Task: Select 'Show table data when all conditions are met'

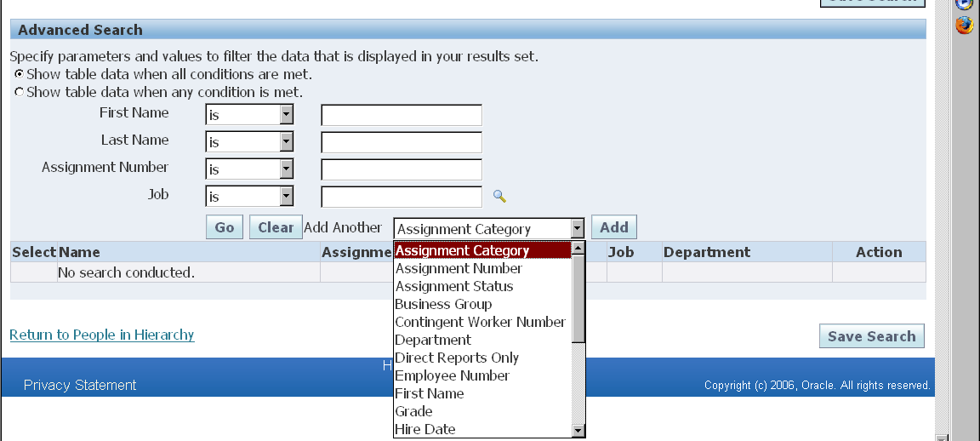Action: point(19,74)
